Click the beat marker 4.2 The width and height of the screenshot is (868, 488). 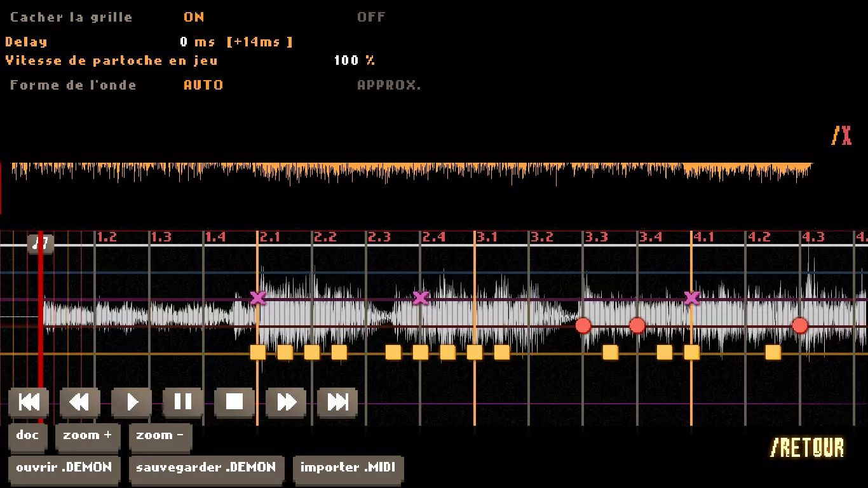[x=759, y=238]
